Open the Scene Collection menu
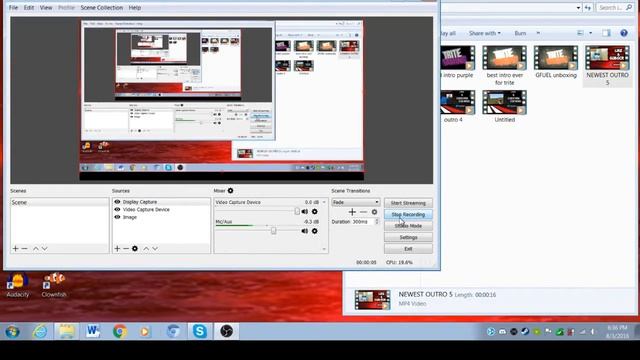Screen dimensions: 640x360 tap(102, 7)
